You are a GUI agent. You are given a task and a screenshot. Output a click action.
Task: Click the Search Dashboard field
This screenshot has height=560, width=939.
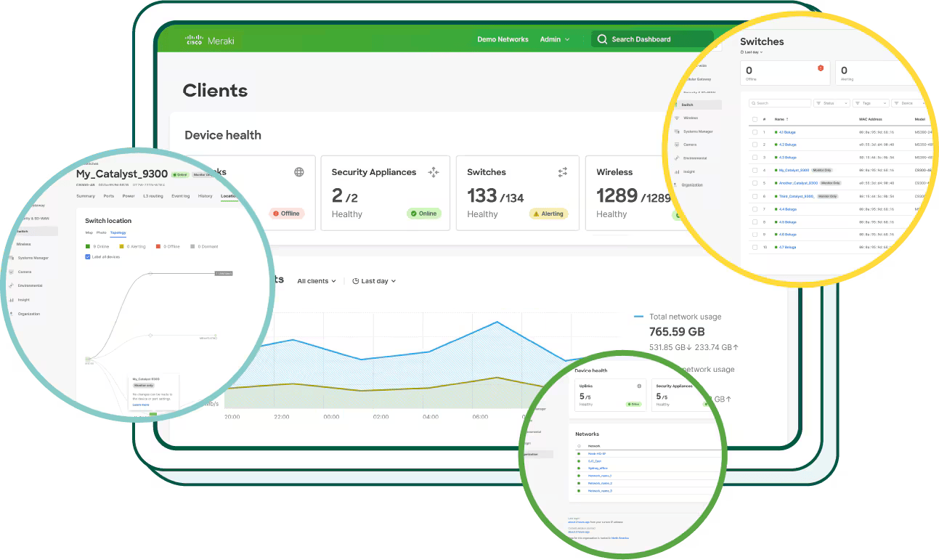tap(654, 39)
